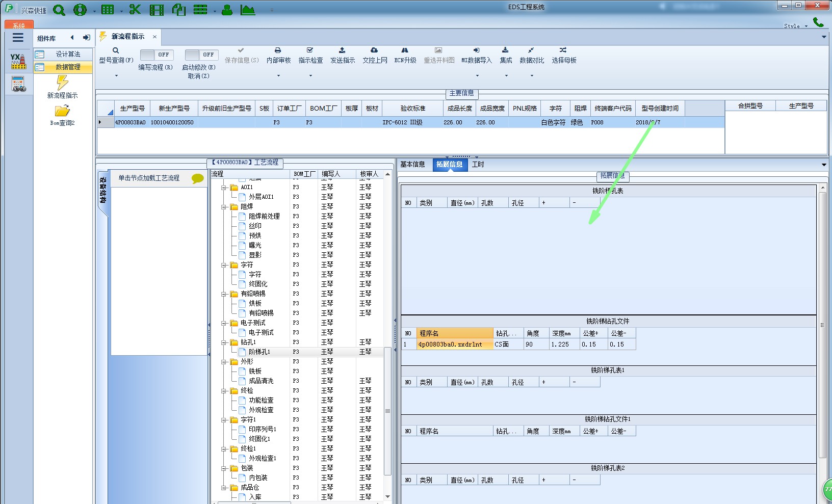Select the 内包装 process node
This screenshot has width=832, height=504.
pyautogui.click(x=258, y=478)
